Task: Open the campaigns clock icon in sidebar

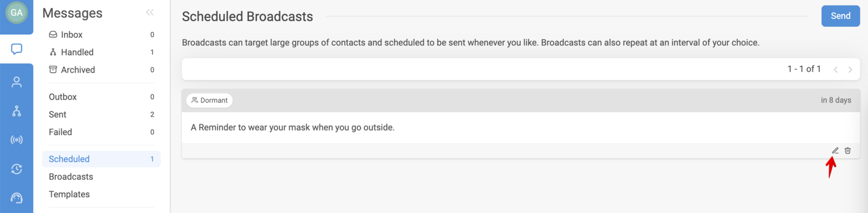Action: click(x=17, y=169)
